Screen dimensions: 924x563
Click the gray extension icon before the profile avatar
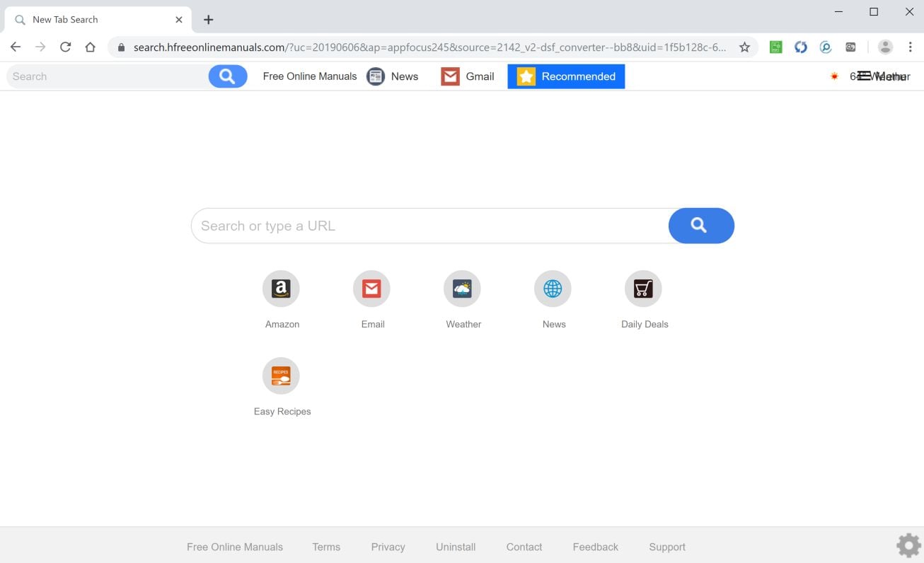(x=850, y=47)
